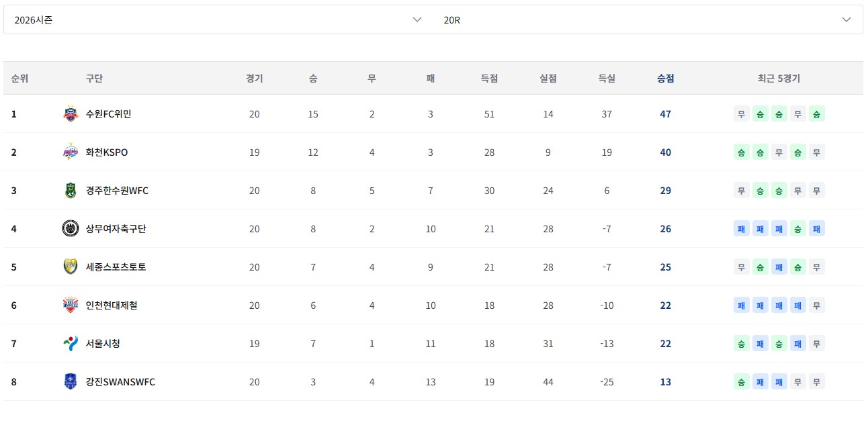Click the 인천현대제철 team logo
The width and height of the screenshot is (868, 427).
coord(70,305)
